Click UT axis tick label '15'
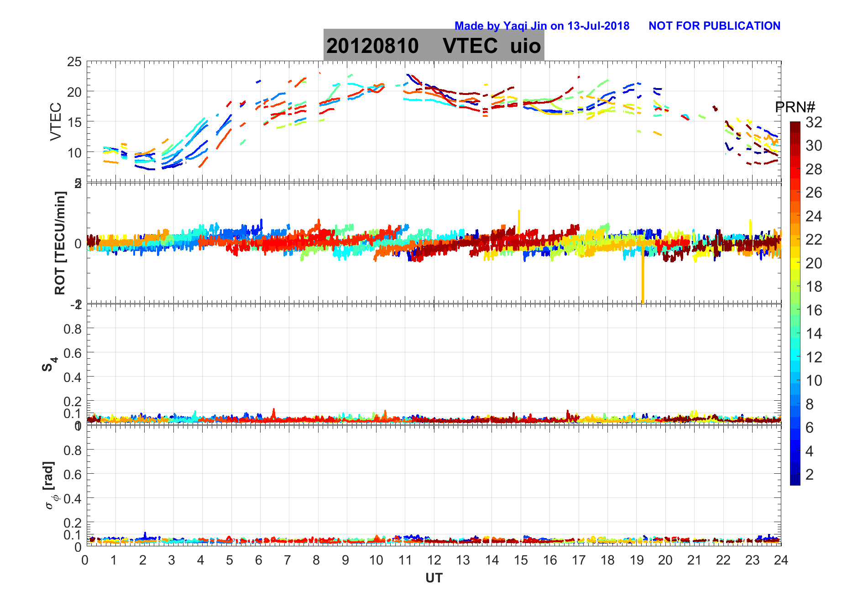The image size is (868, 607). pyautogui.click(x=521, y=560)
